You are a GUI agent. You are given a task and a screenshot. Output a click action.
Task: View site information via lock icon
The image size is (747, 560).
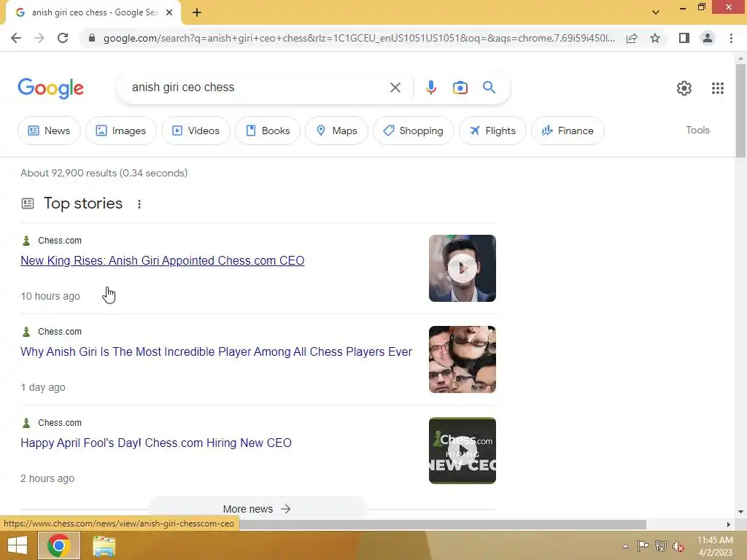pyautogui.click(x=92, y=38)
